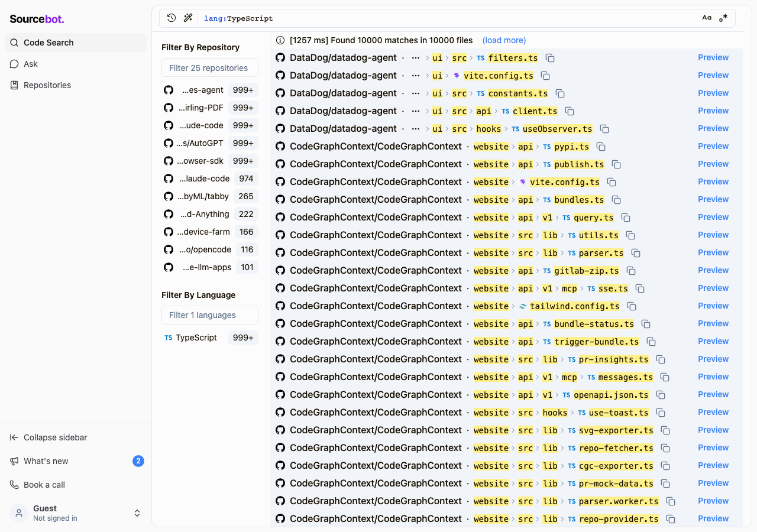Open the pr-mock-data.ts file name
The image size is (757, 532).
pyautogui.click(x=616, y=484)
